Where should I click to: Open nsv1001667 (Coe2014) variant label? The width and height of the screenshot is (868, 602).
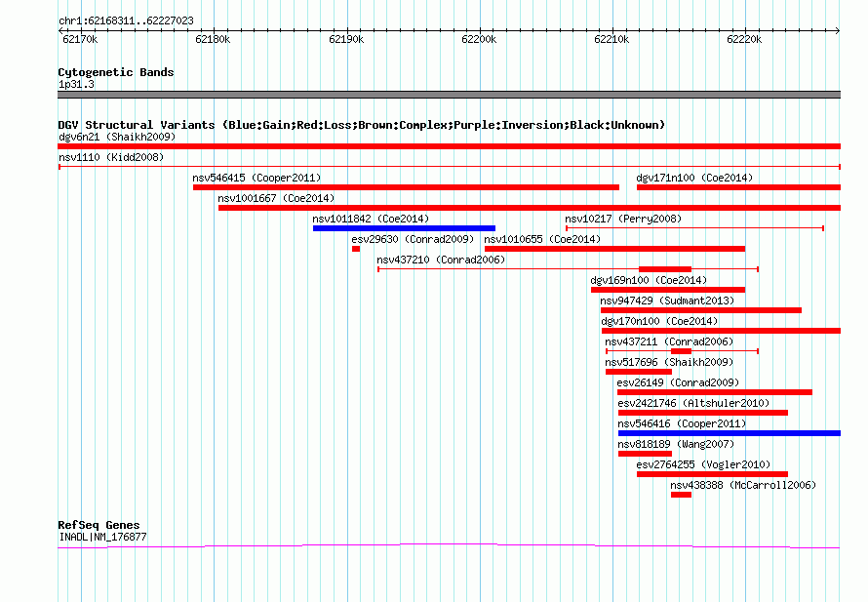276,198
